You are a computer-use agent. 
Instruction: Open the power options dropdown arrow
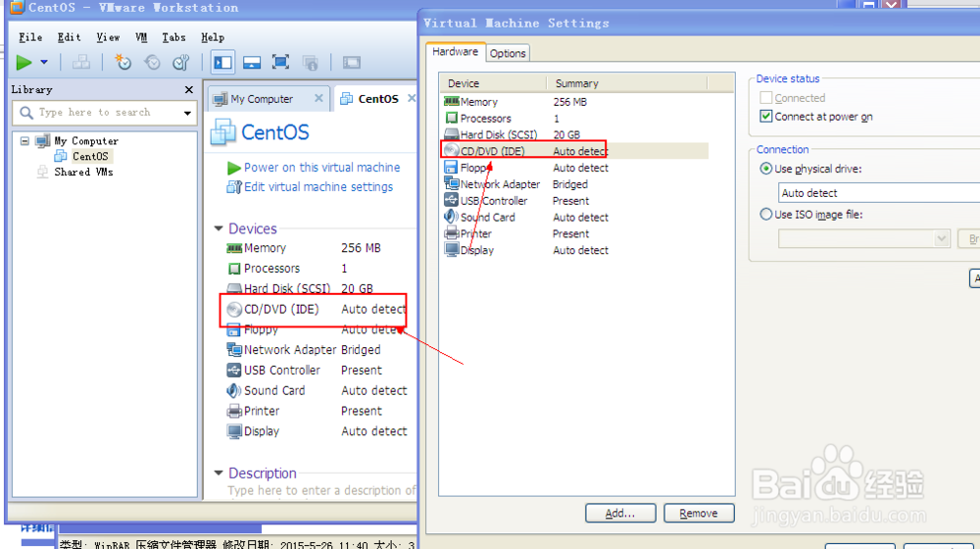coord(44,62)
